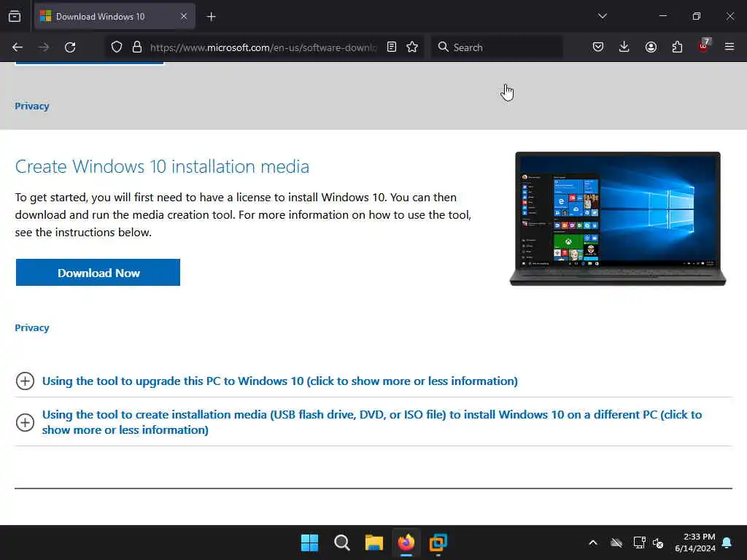Close the Download Windows 10 tab

184,17
